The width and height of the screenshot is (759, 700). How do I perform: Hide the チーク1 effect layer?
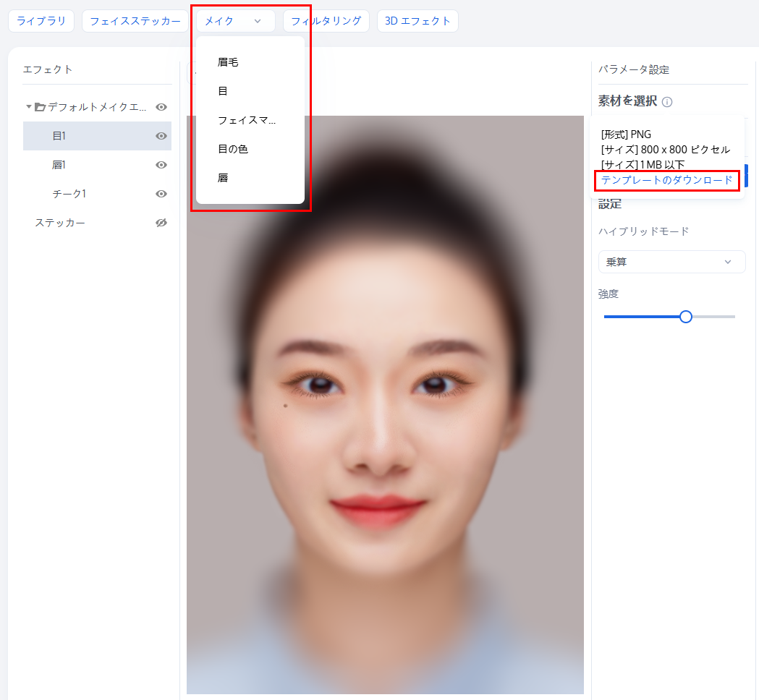(161, 194)
